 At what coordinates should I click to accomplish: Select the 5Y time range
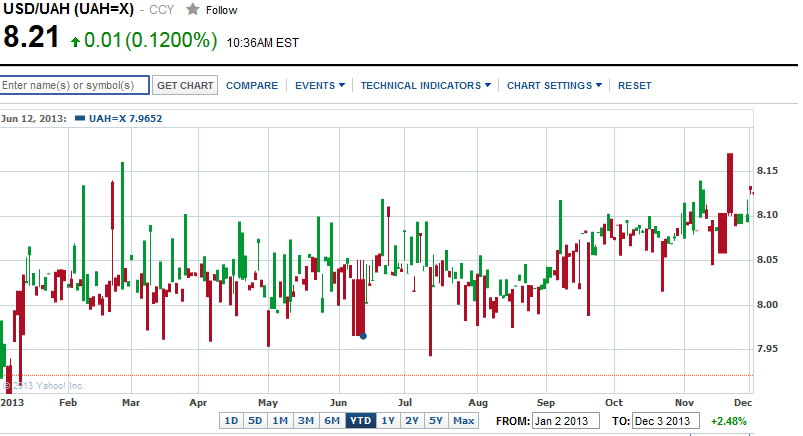click(436, 421)
